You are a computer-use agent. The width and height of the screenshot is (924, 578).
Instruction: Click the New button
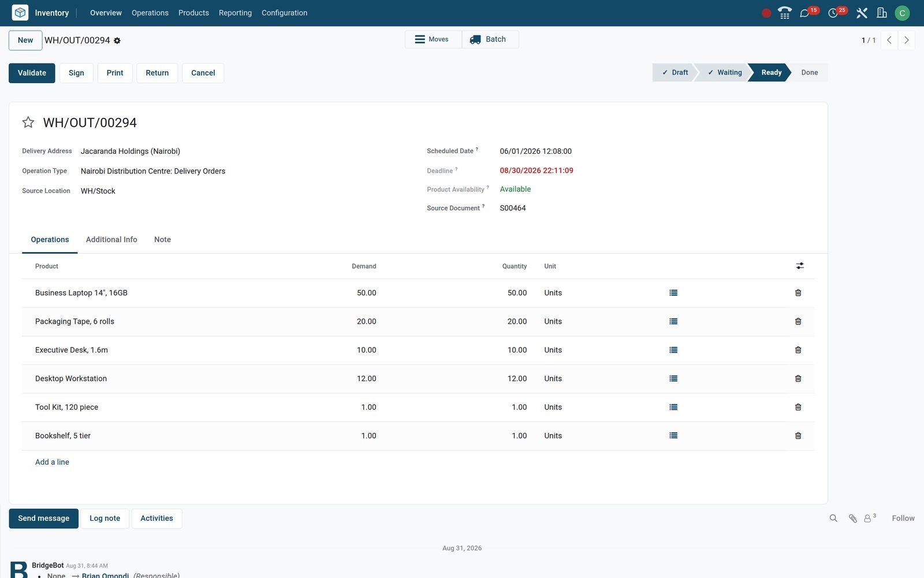[x=25, y=40]
